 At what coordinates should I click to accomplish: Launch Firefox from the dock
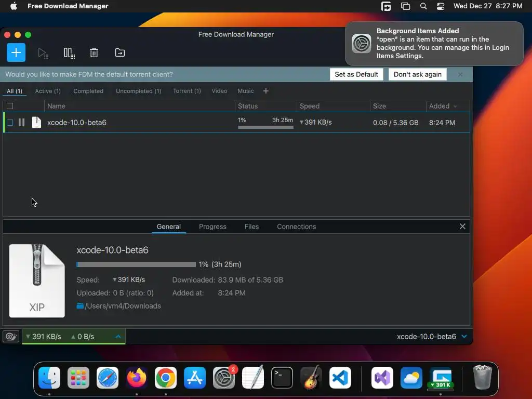tap(137, 378)
